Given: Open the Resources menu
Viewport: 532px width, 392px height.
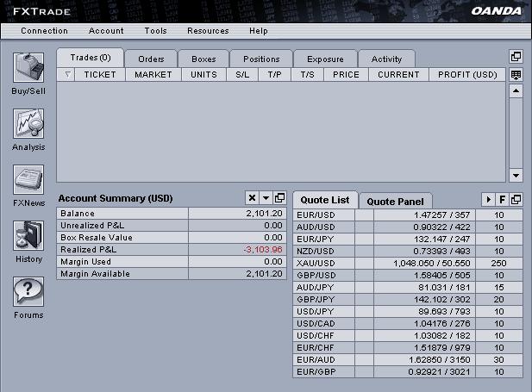Looking at the screenshot, I should [x=208, y=31].
